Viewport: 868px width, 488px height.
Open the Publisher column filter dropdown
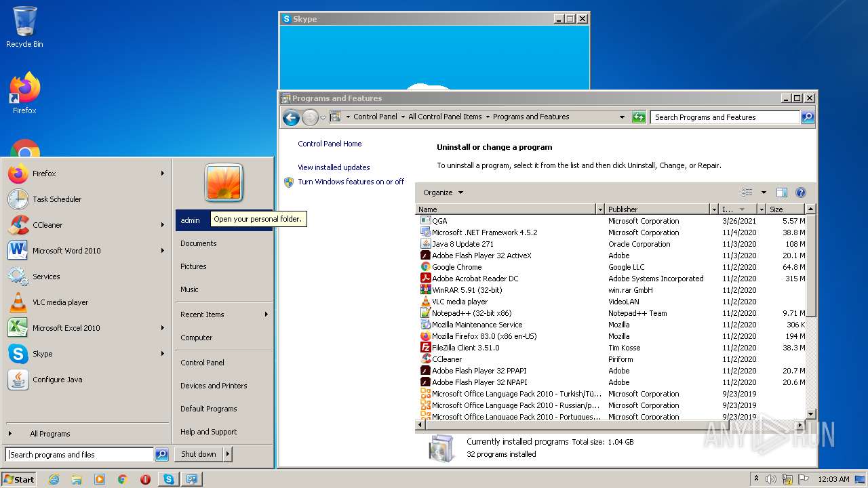pos(713,209)
